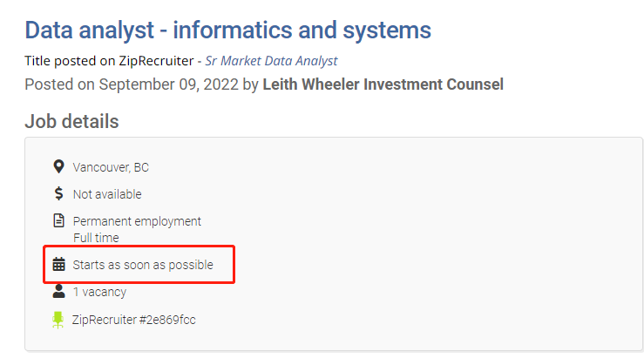
Task: Select the Leith Wheeler Investment Counsel employer name
Action: (383, 84)
